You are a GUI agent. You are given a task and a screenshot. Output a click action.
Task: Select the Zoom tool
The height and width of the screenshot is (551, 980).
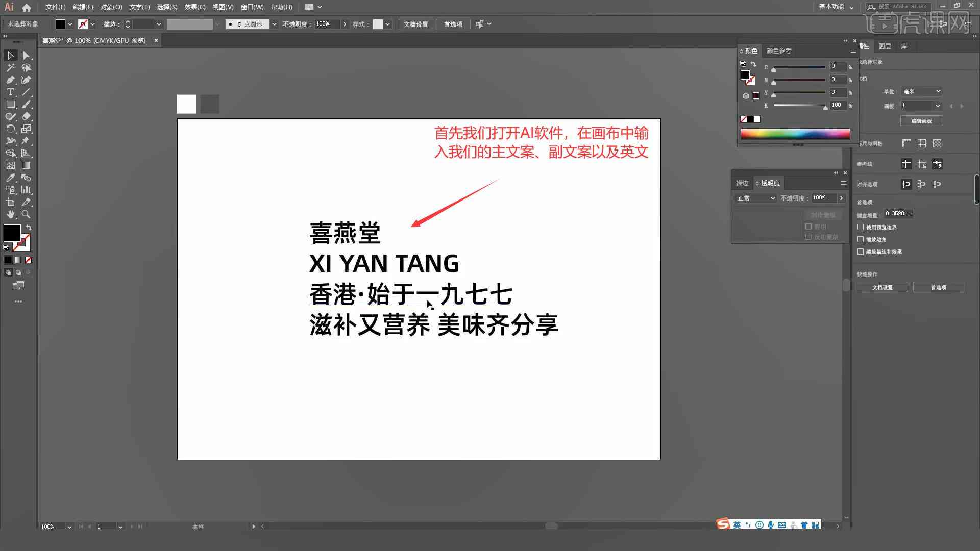click(26, 214)
